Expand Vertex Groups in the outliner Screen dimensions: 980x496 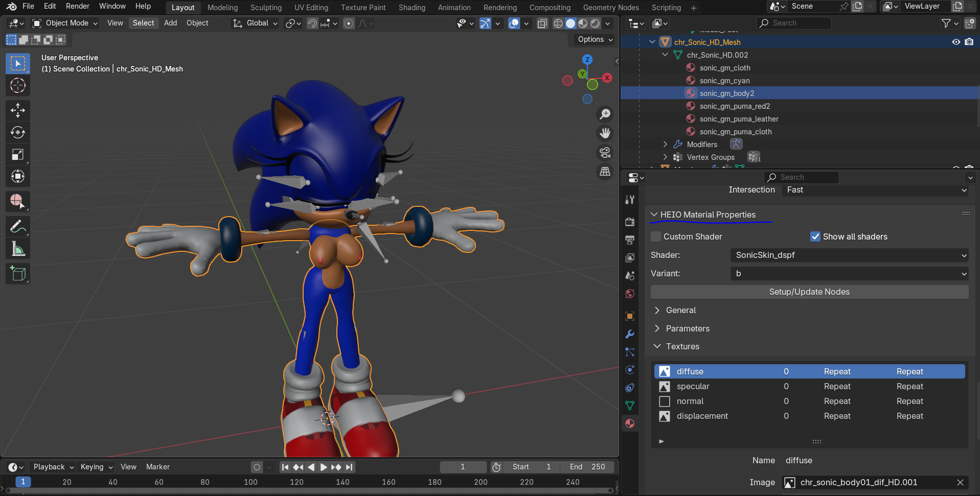(665, 157)
